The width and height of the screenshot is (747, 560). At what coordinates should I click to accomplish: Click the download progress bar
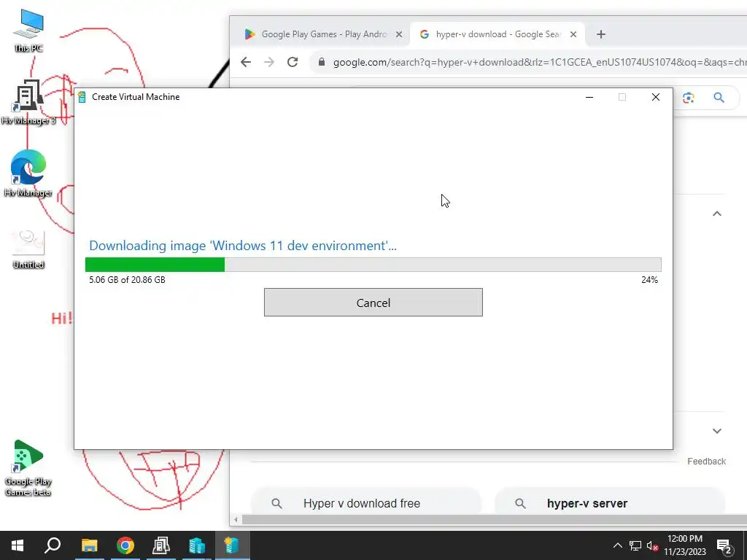tap(373, 264)
